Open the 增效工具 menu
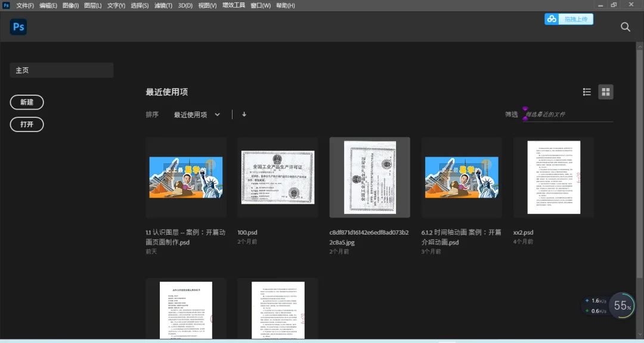 (234, 5)
